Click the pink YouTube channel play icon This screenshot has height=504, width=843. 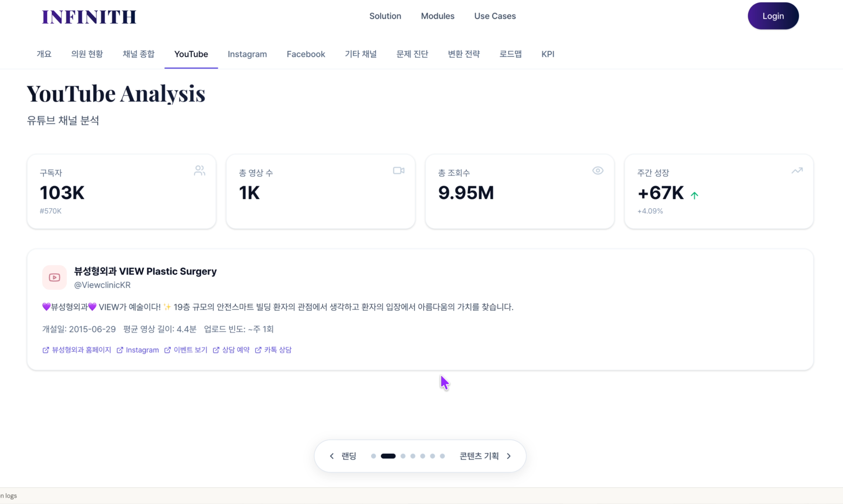tap(54, 277)
